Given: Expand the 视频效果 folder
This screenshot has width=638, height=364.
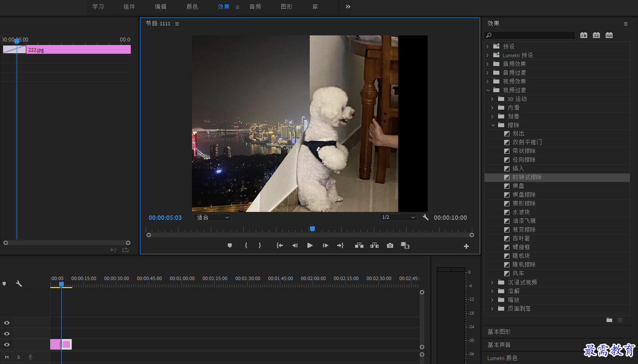Looking at the screenshot, I should pyautogui.click(x=488, y=81).
